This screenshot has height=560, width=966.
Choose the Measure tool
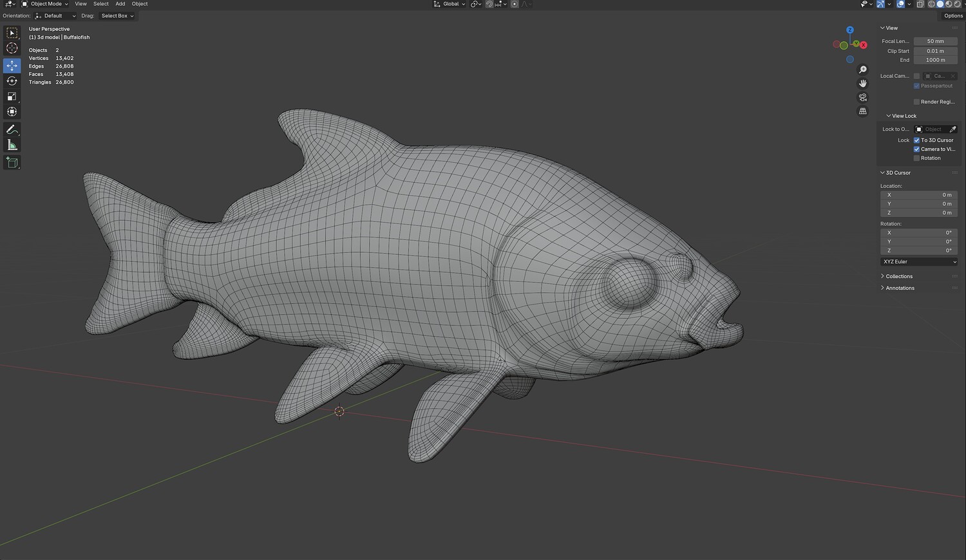pos(12,145)
